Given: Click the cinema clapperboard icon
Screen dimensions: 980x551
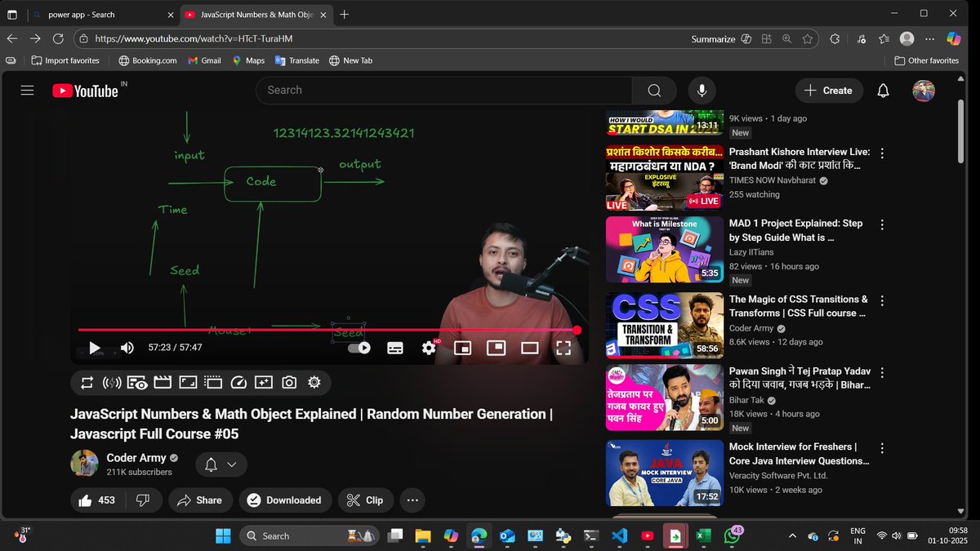Looking at the screenshot, I should [163, 382].
